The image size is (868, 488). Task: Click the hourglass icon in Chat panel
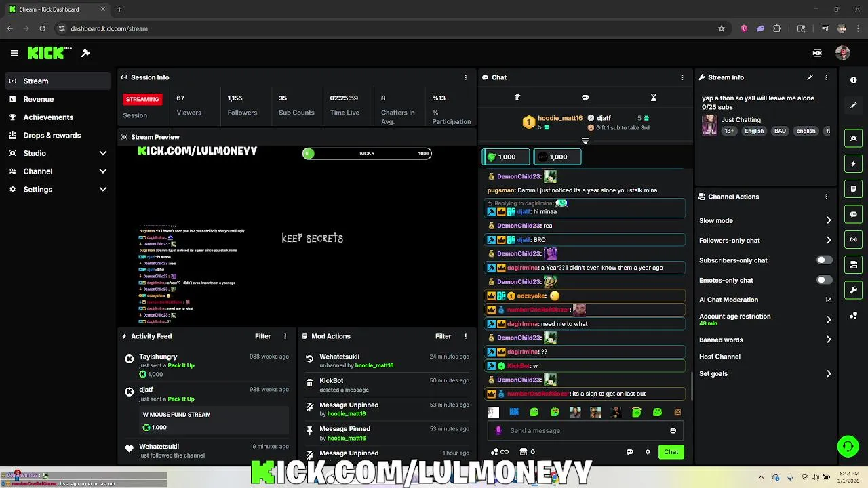click(654, 98)
